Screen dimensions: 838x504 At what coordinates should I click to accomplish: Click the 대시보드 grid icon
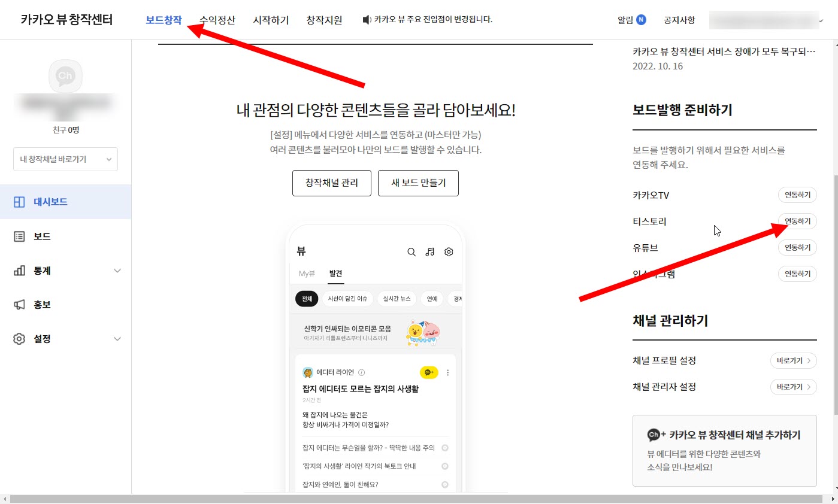pyautogui.click(x=19, y=202)
